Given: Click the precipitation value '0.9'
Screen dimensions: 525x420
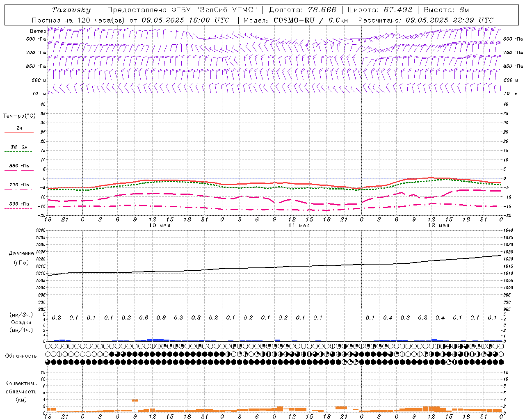Looking at the screenshot, I should (161, 317).
